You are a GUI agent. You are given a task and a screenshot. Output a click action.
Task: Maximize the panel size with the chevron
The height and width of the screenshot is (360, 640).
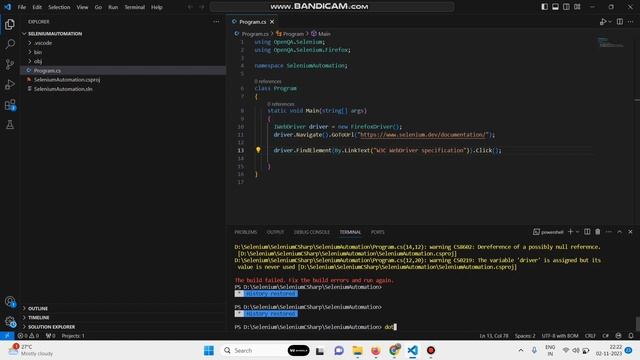point(620,232)
